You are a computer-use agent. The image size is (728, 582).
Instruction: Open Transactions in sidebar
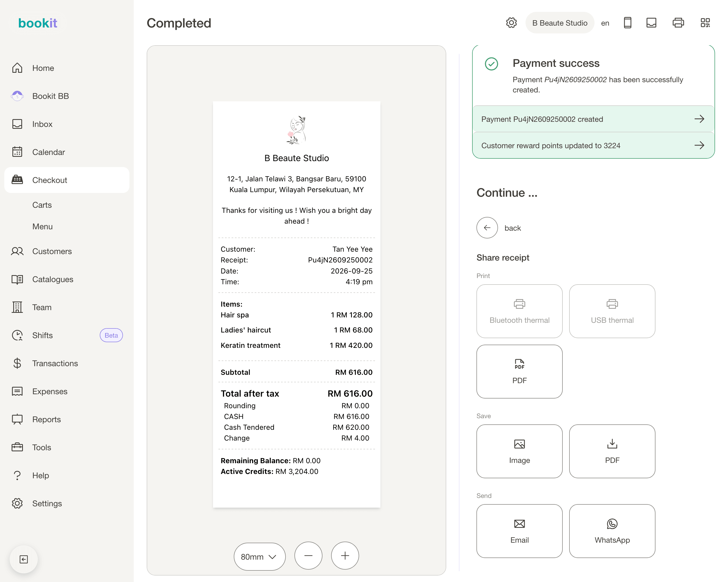67,363
